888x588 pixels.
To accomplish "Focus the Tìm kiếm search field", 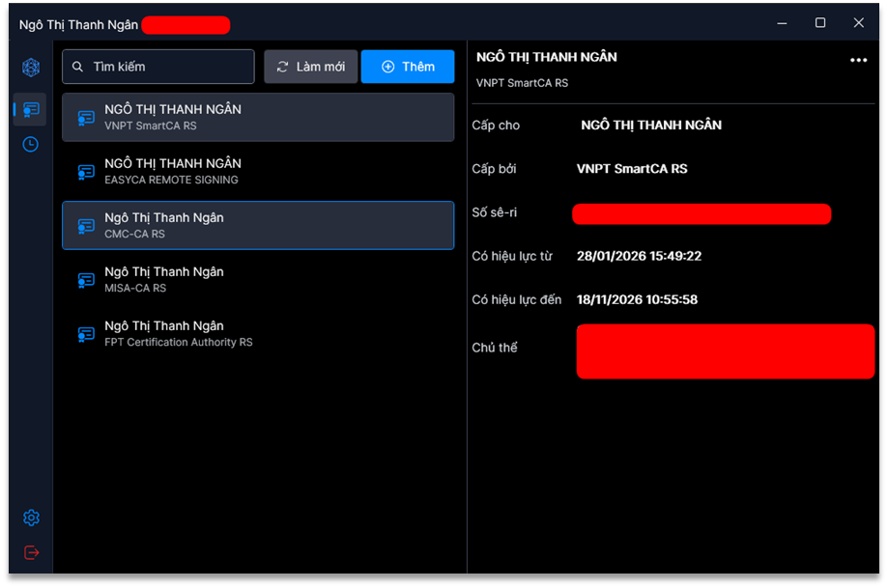I will coord(158,67).
